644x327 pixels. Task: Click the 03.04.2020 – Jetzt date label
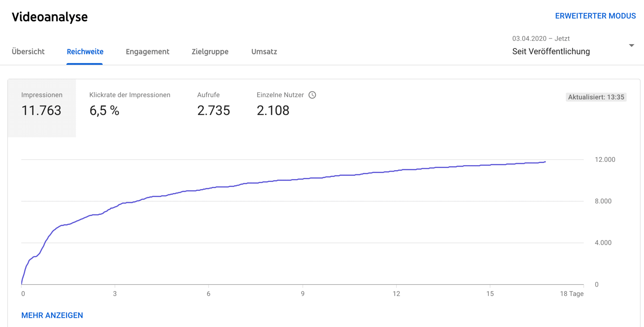tap(541, 39)
